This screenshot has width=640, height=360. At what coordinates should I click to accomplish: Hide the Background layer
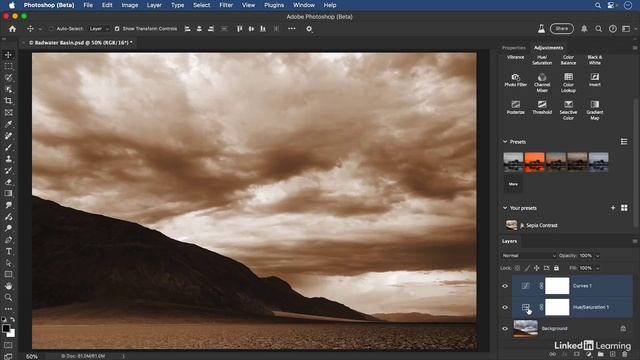point(505,328)
